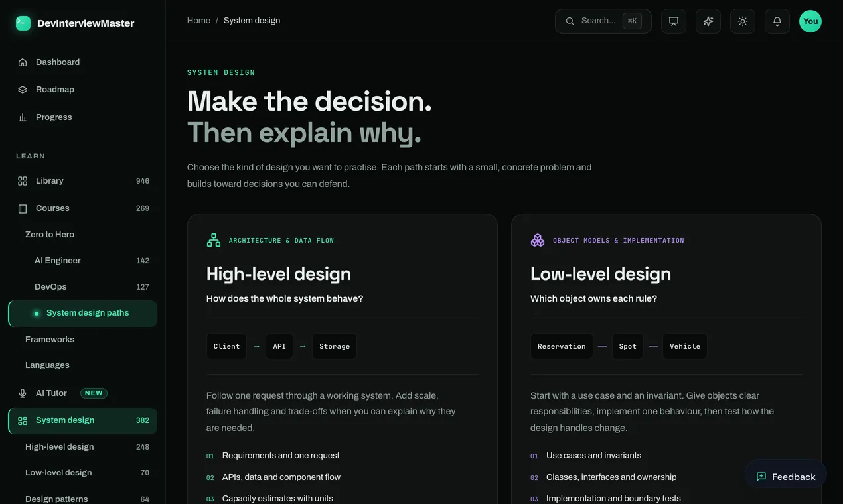The width and height of the screenshot is (843, 504).
Task: Toggle the light/dark theme sun icon
Action: pyautogui.click(x=743, y=21)
